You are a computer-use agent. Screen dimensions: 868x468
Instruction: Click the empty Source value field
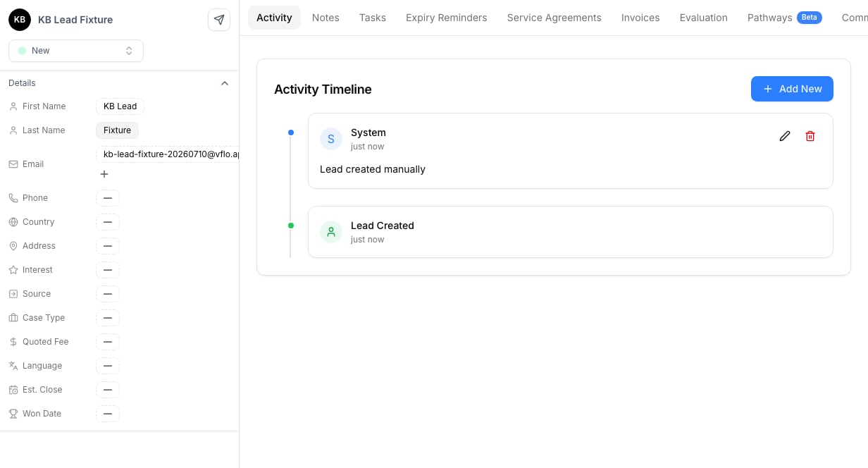coord(108,294)
